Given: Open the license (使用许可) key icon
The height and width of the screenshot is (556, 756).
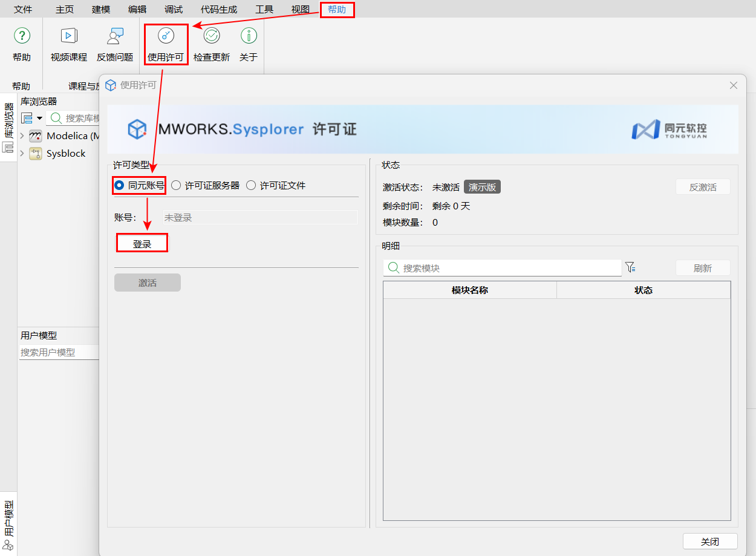Looking at the screenshot, I should [x=166, y=36].
